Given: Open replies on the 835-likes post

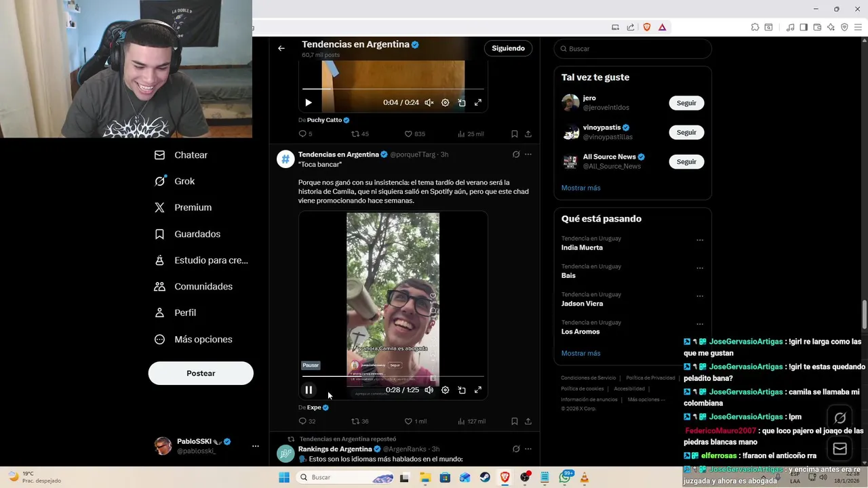Looking at the screenshot, I should point(305,134).
